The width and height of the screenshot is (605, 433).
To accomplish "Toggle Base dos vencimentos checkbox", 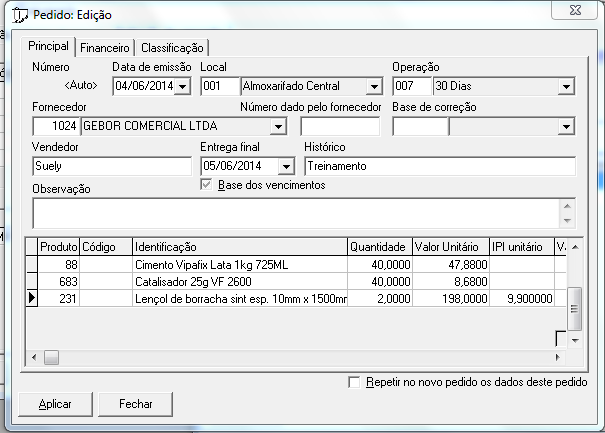I will [207, 185].
